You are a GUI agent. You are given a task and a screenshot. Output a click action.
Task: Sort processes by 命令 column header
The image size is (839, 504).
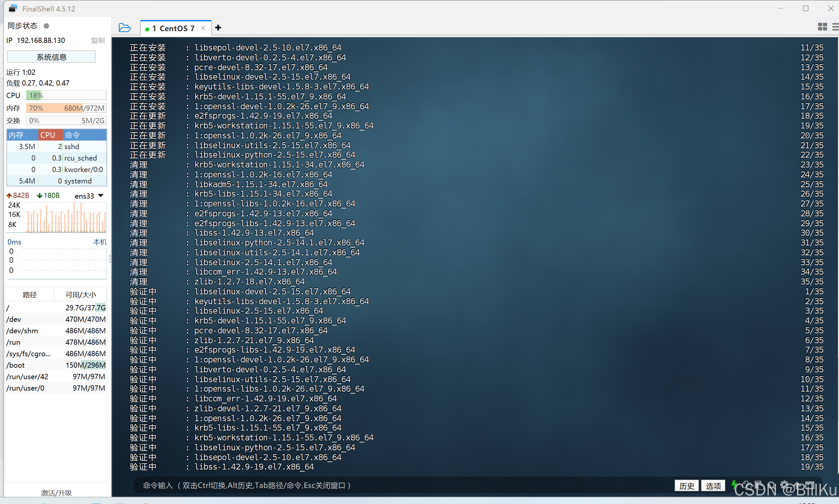click(85, 135)
